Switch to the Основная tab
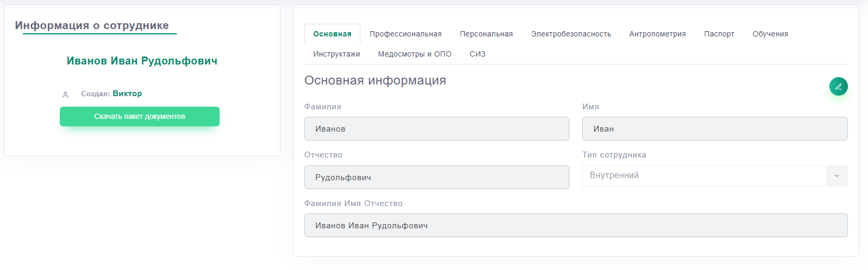Screen dimensions: 868x270 (332, 34)
